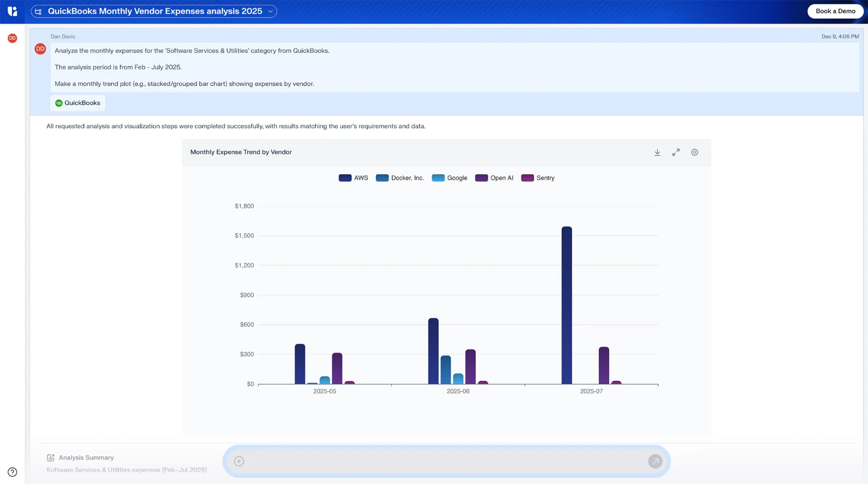Click the AWS bar for 2025-06

click(x=433, y=351)
